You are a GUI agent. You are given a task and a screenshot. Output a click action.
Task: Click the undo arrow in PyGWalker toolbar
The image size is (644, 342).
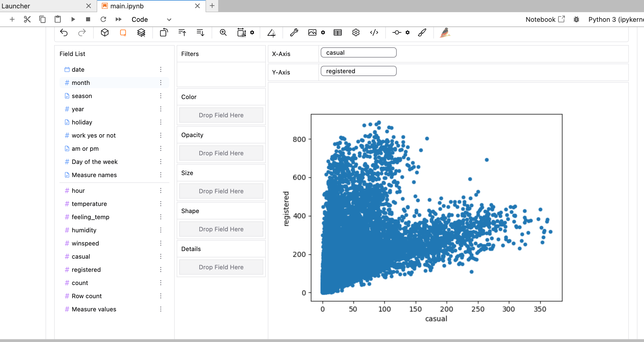click(x=64, y=33)
